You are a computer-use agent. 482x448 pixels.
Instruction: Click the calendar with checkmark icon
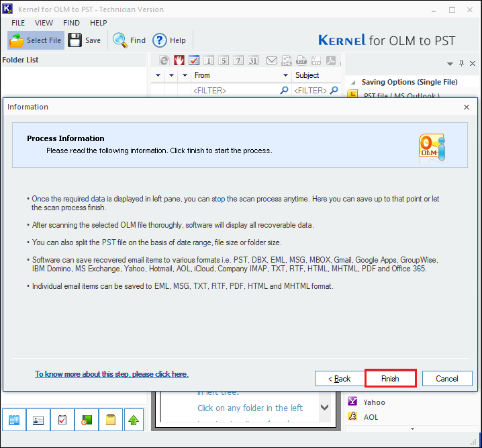(193, 60)
